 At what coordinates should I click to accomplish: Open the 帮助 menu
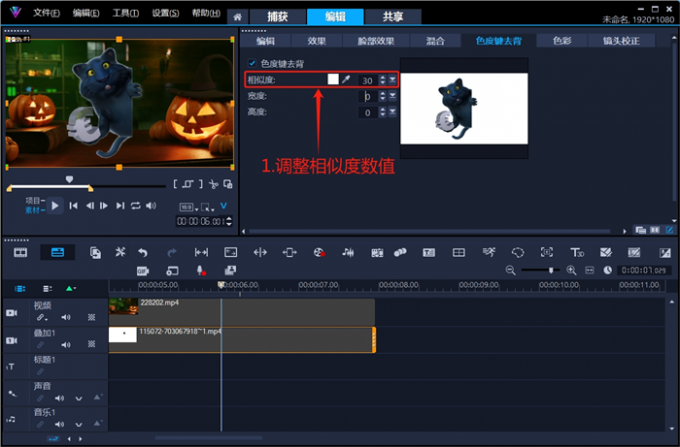tap(206, 13)
